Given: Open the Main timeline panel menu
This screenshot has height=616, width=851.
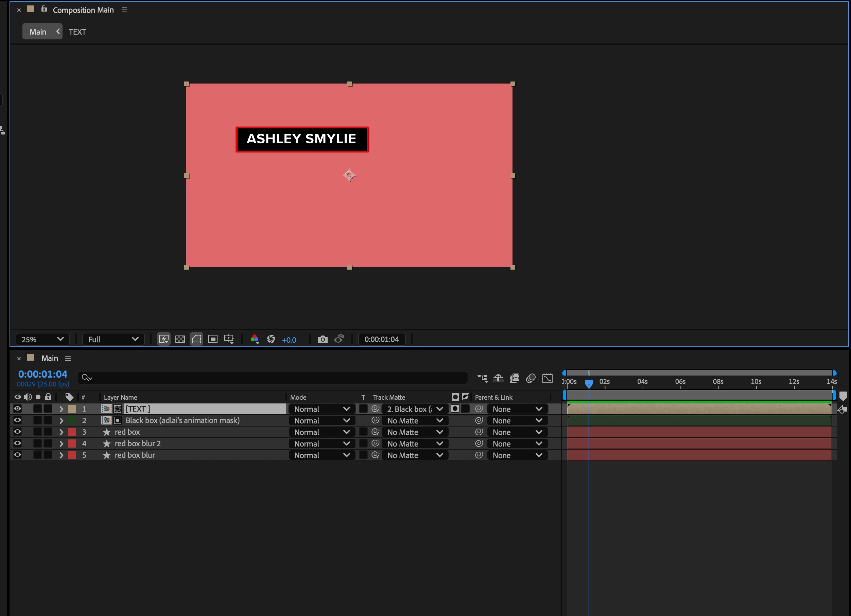Looking at the screenshot, I should click(x=68, y=358).
